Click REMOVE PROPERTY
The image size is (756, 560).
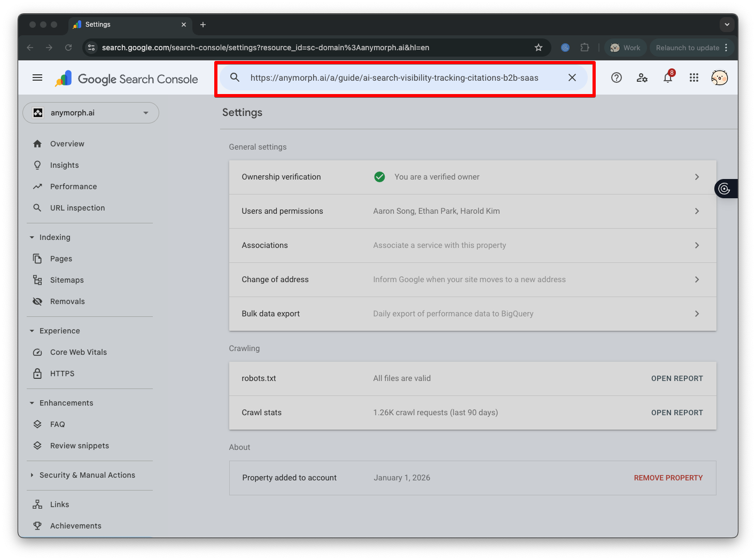[x=668, y=477]
